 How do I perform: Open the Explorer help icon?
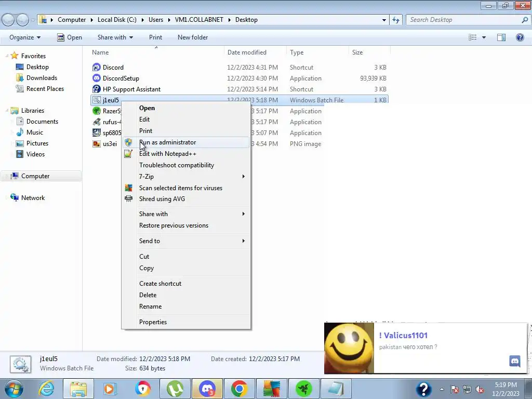tap(520, 37)
